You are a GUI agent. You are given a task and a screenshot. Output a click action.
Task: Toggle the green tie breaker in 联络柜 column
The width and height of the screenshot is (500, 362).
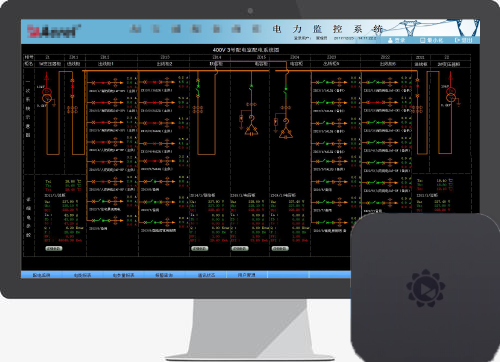(x=198, y=87)
